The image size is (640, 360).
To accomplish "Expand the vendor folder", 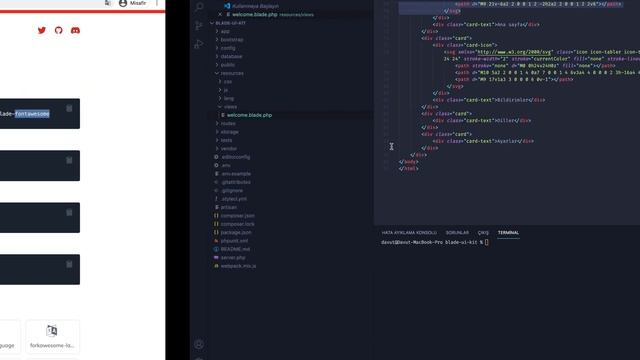I will 229,149.
